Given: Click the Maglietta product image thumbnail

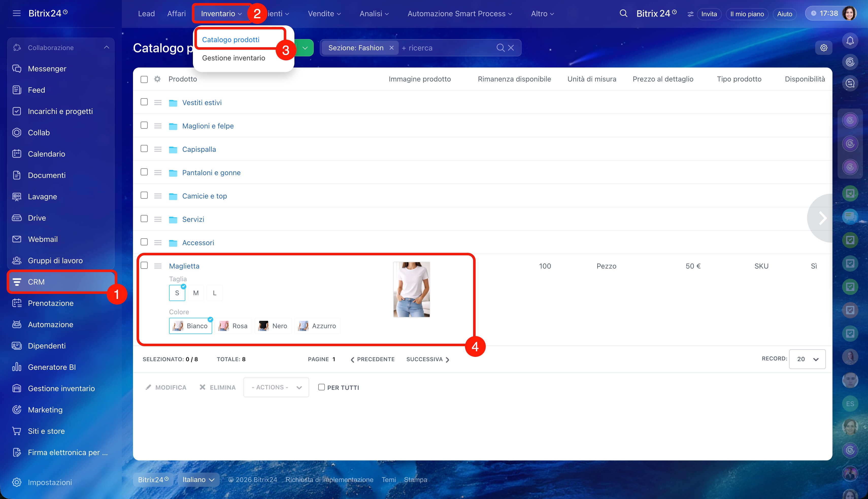Looking at the screenshot, I should pyautogui.click(x=411, y=290).
